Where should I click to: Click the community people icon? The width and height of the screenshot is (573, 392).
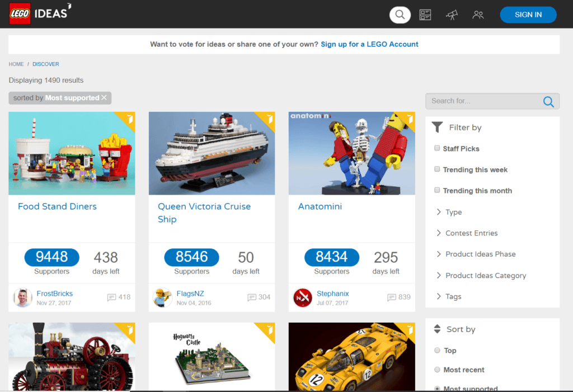click(x=478, y=15)
